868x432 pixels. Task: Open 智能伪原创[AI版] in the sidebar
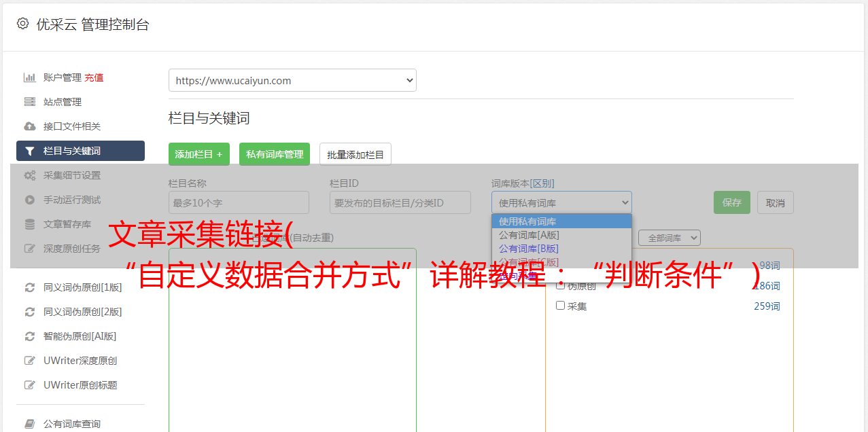click(80, 336)
